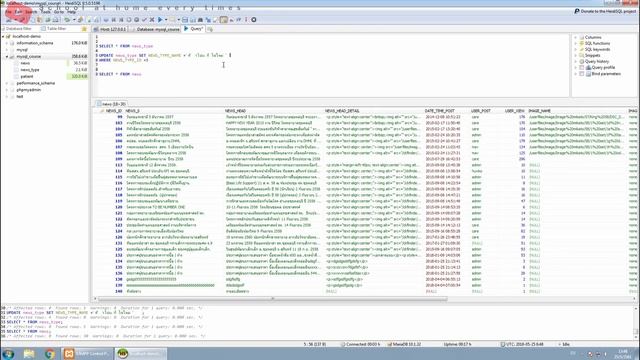Open the Help menu
This screenshot has height=360, width=640.
click(71, 12)
